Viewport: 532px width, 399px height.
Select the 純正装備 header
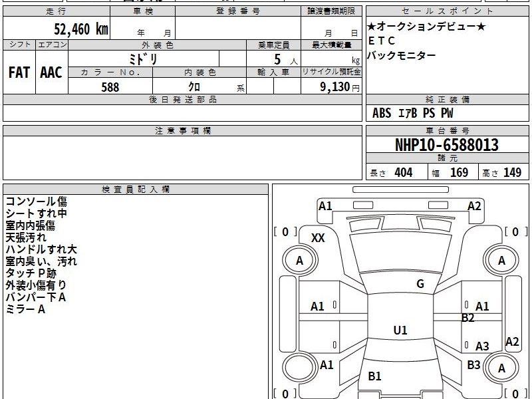pos(447,99)
